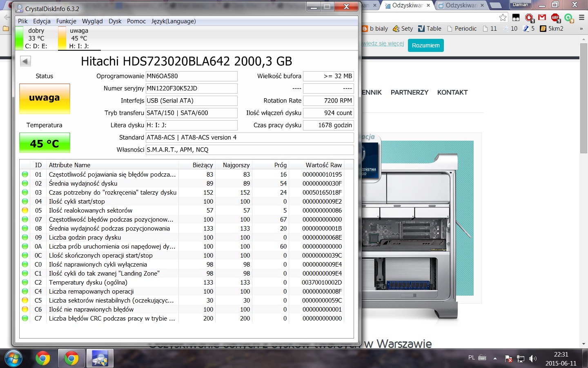This screenshot has width=588, height=368.
Task: Click the '>= 32 MB' buffer size field
Action: click(328, 76)
